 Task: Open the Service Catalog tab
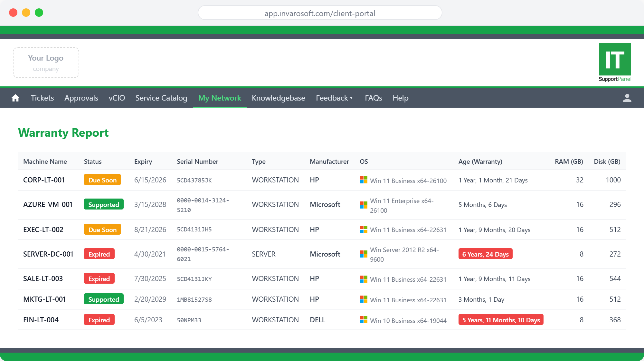[x=161, y=98]
